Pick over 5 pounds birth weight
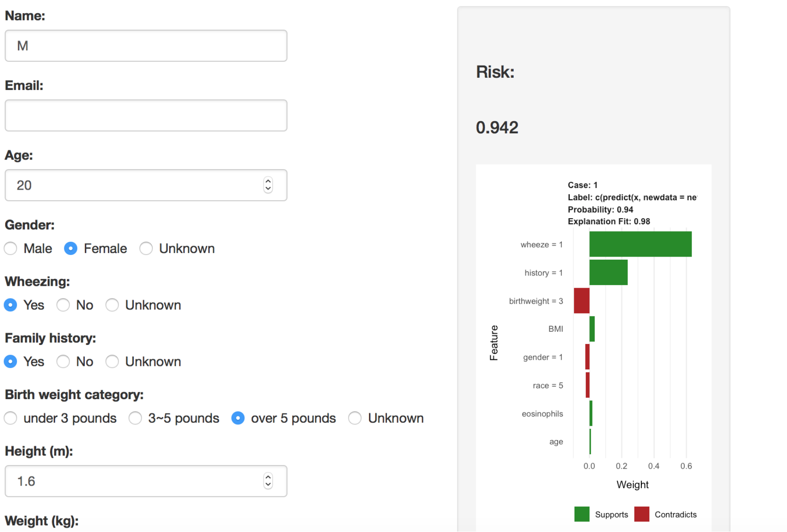 (x=238, y=418)
